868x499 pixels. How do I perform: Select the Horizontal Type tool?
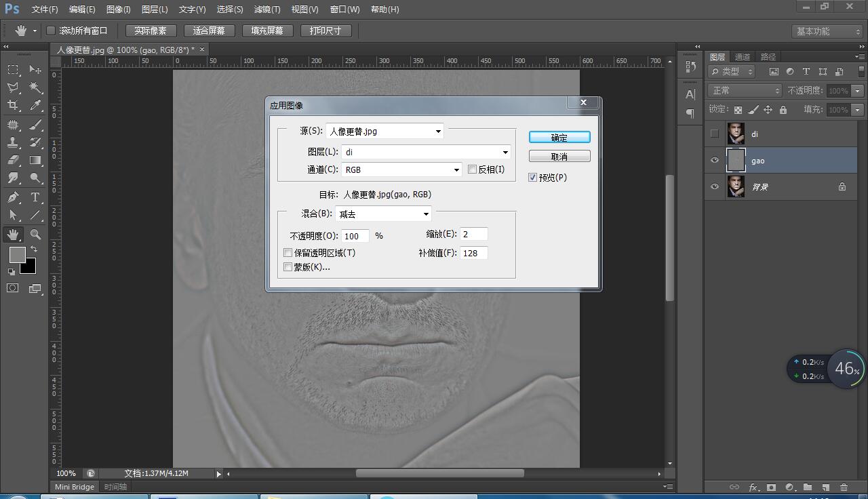[x=35, y=197]
